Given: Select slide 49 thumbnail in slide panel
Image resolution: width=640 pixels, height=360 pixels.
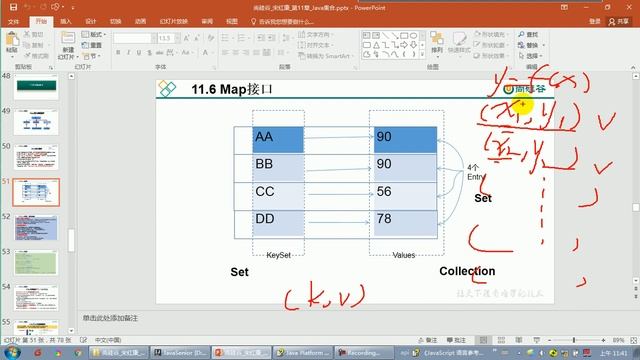Looking at the screenshot, I should pyautogui.click(x=36, y=122).
